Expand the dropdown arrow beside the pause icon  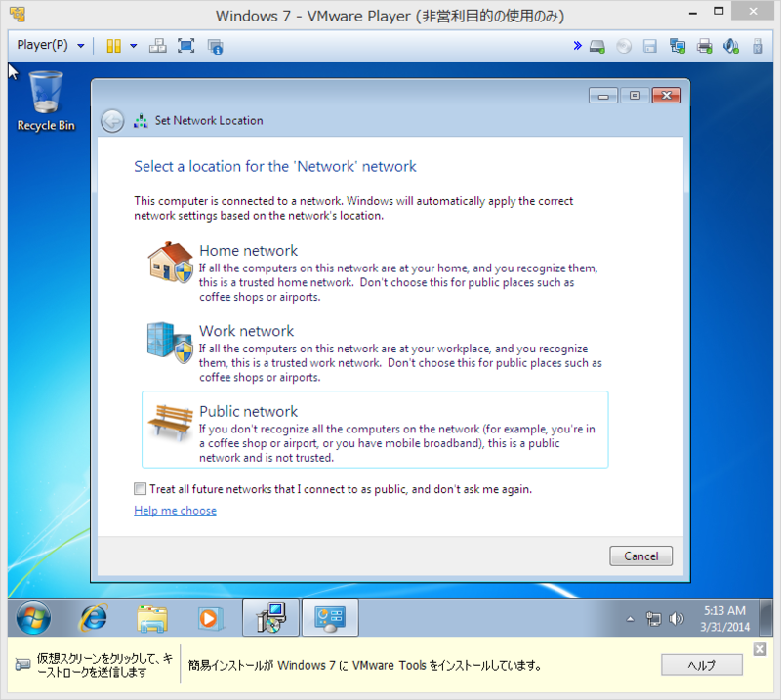coord(133,46)
